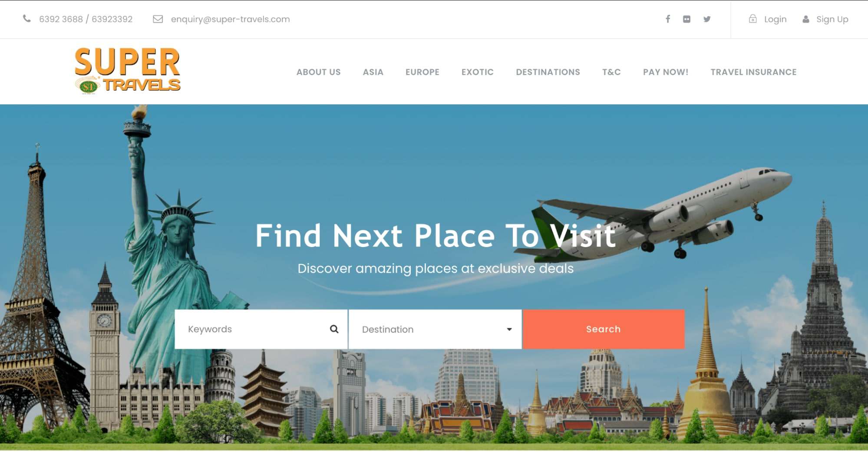Open the ASIA menu
Viewport: 868px width, 452px height.
tap(373, 72)
